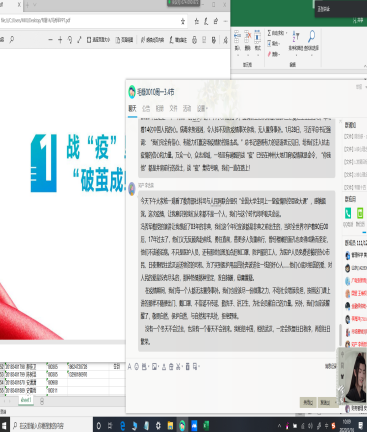The height and width of the screenshot is (433, 367).
Task: Zoom out the PDF with minus icon
Action: (50, 40)
